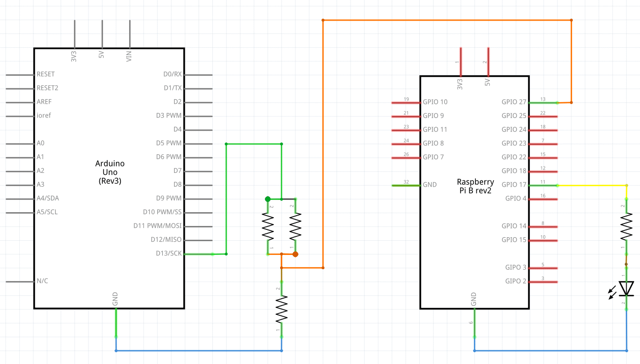Select the D13/SCK pin label
The image size is (640, 364).
click(x=168, y=253)
